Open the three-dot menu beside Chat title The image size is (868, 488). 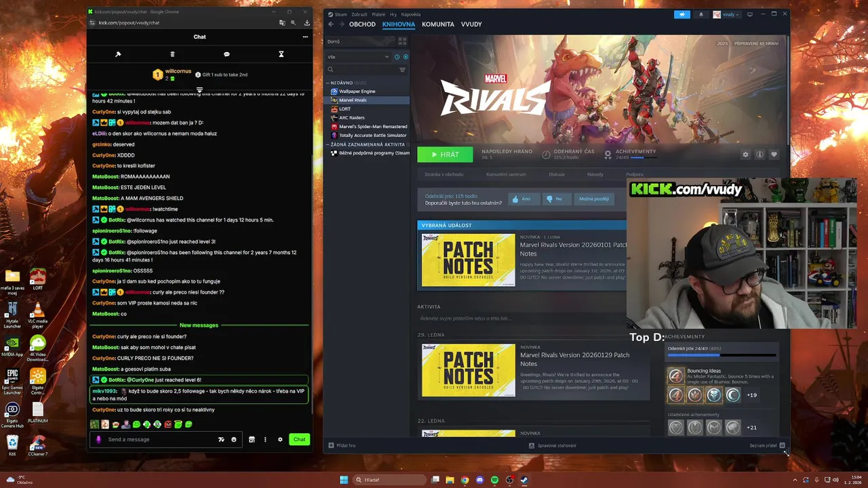(x=305, y=37)
